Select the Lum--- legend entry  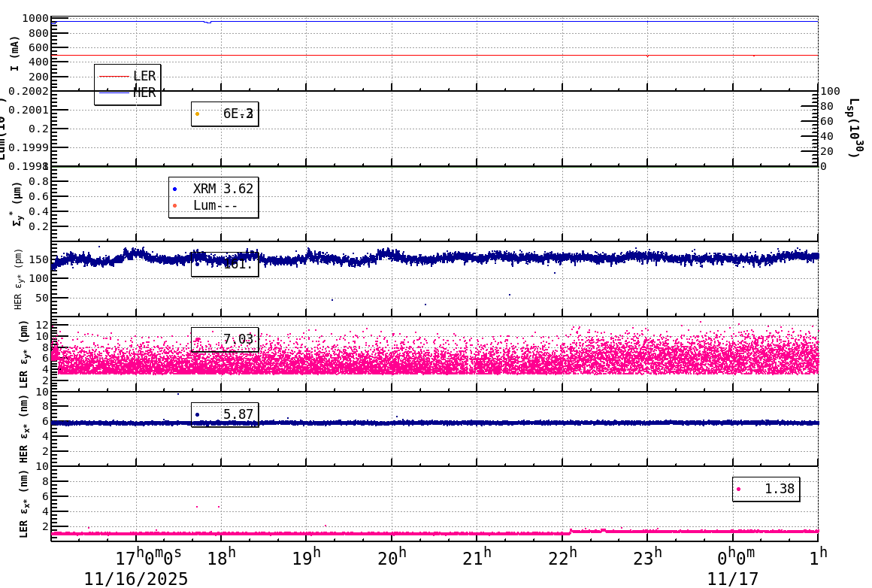point(206,205)
